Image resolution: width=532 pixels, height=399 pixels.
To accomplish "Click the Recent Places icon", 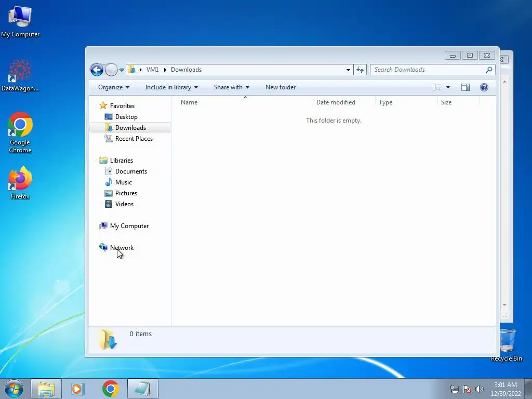I will tap(109, 138).
